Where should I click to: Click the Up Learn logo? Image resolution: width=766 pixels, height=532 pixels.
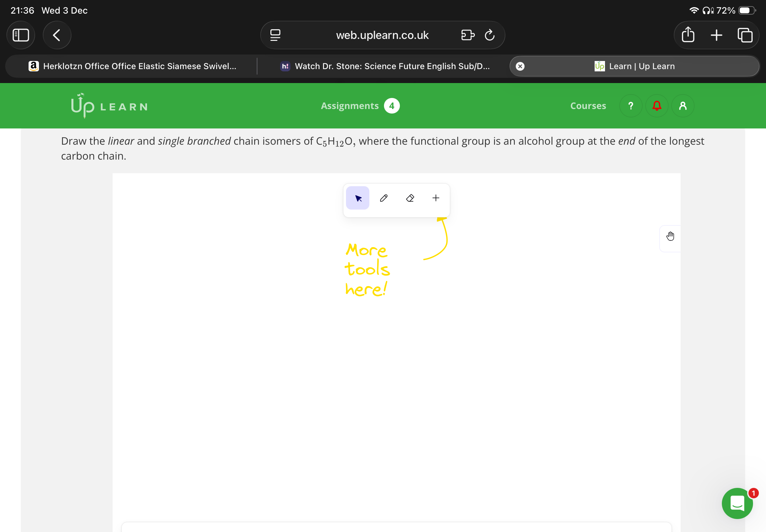coord(109,106)
